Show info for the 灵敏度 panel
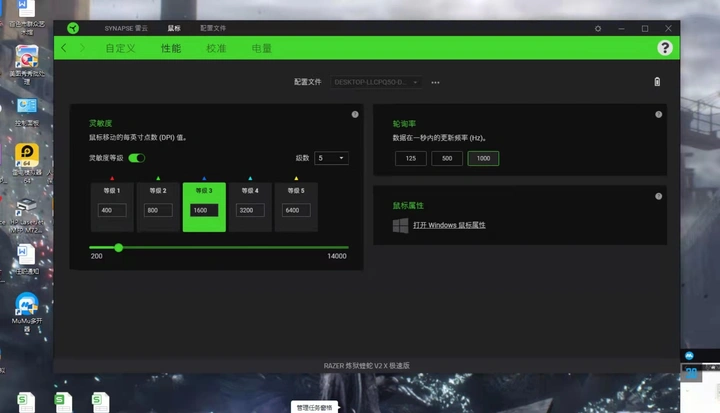Screen dimensions: 720x413 click(x=355, y=114)
